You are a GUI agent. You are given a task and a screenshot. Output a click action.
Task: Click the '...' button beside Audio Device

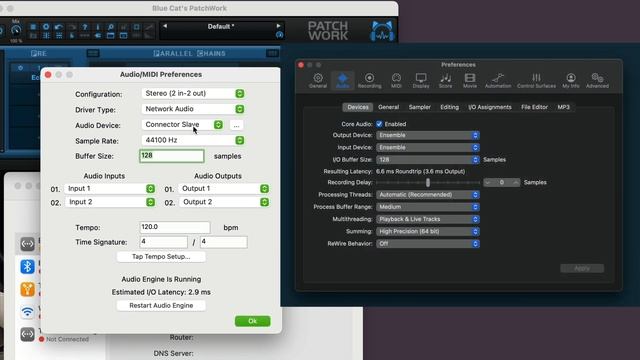point(236,125)
